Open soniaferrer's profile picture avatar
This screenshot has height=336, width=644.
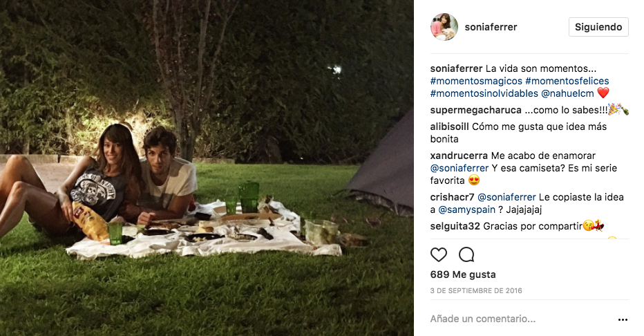tap(444, 27)
